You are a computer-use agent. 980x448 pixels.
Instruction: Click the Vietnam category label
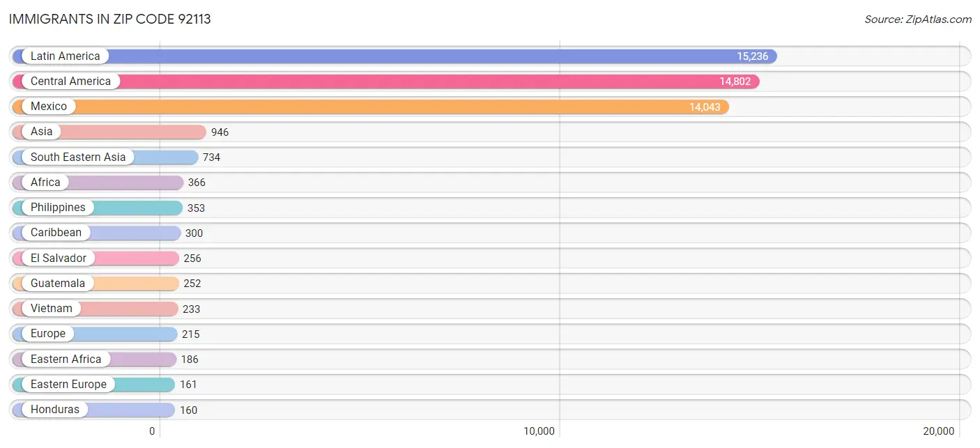click(x=51, y=308)
